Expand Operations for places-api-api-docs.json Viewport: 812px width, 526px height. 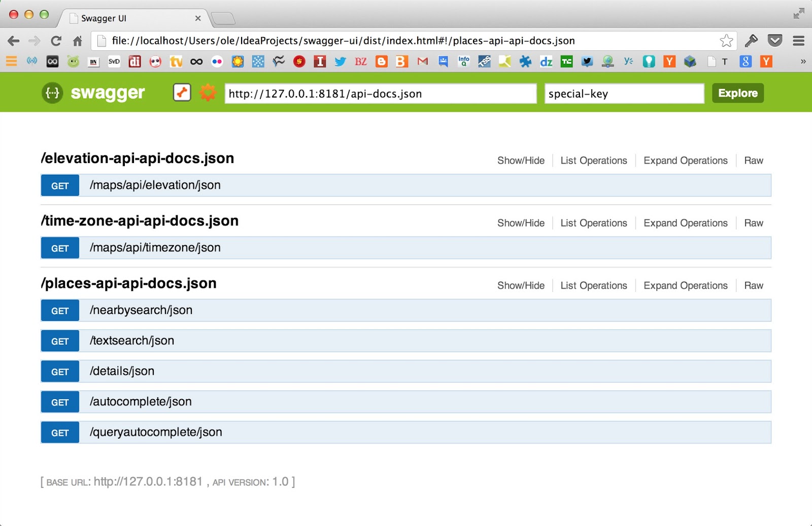[x=686, y=285]
